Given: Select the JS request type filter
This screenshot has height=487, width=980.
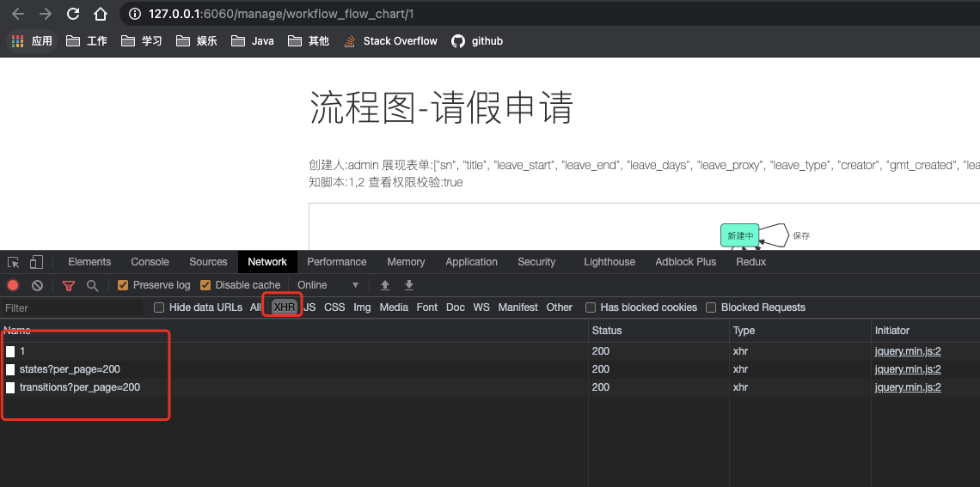Looking at the screenshot, I should click(310, 307).
